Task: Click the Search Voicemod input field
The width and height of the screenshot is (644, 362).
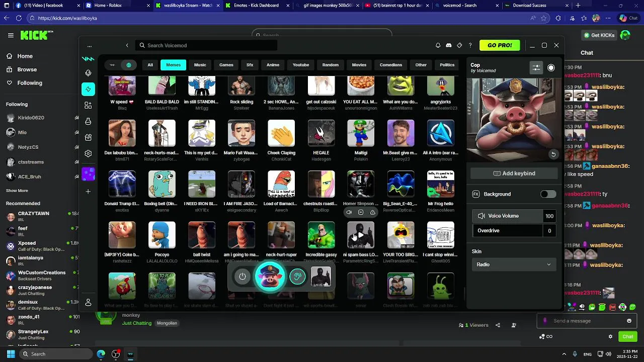Action: click(206, 45)
